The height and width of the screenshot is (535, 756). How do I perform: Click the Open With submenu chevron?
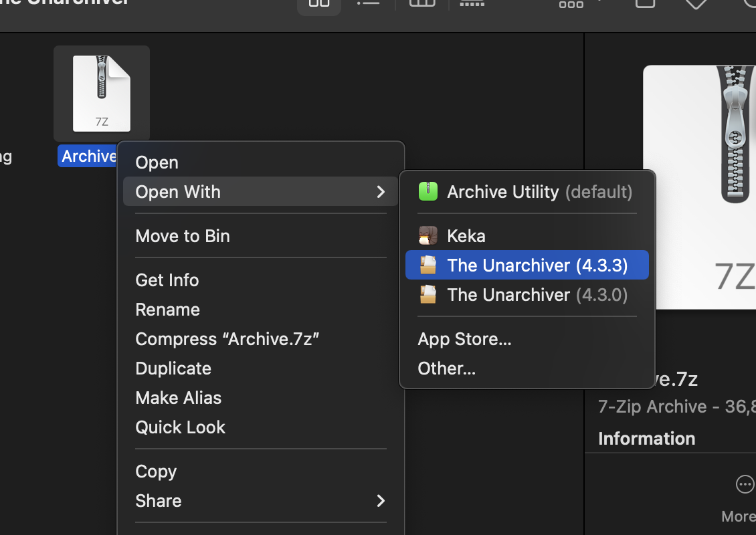[381, 192]
